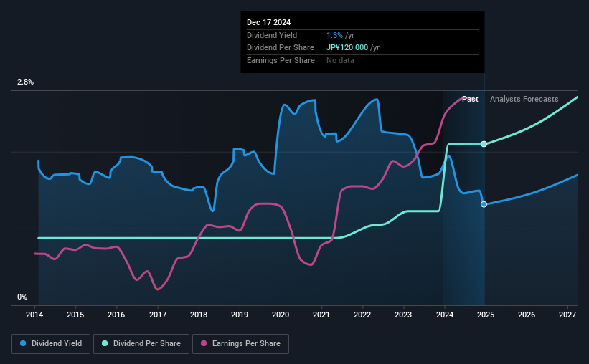The height and width of the screenshot is (364, 589).
Task: Click the blue yield data point marker at Dec 2024
Action: 484,204
